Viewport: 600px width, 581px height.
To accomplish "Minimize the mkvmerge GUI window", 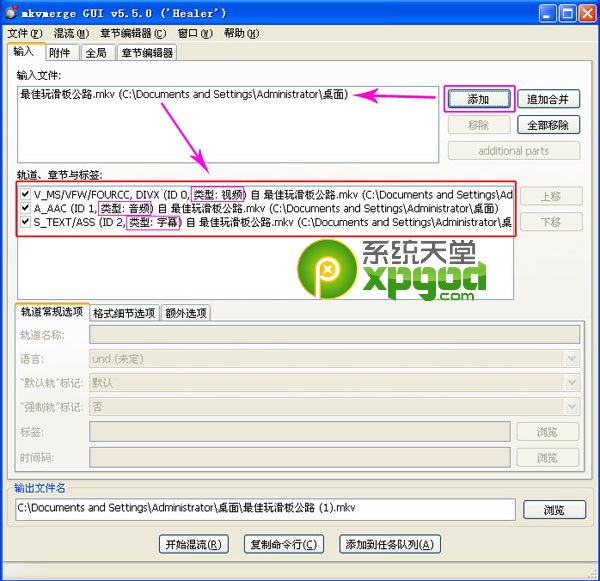I will point(547,13).
